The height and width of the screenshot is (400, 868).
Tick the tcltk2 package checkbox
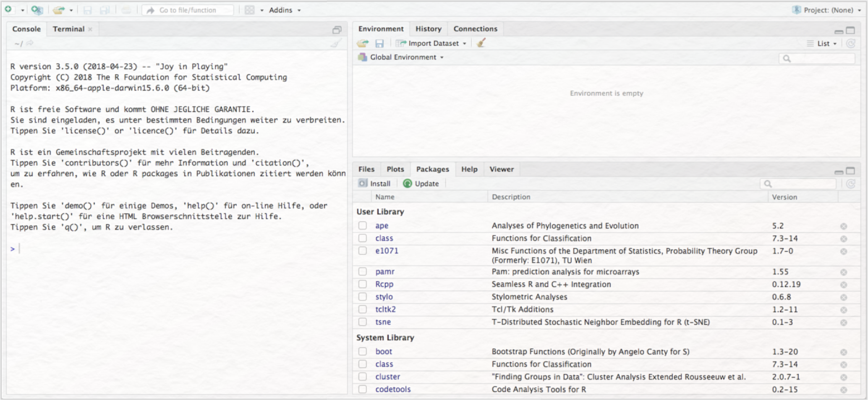pos(363,309)
